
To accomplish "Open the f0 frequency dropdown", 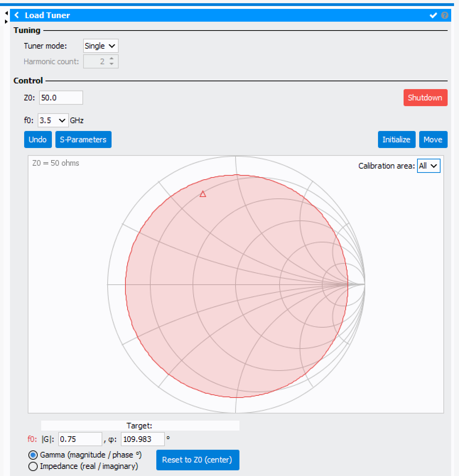I will (53, 120).
